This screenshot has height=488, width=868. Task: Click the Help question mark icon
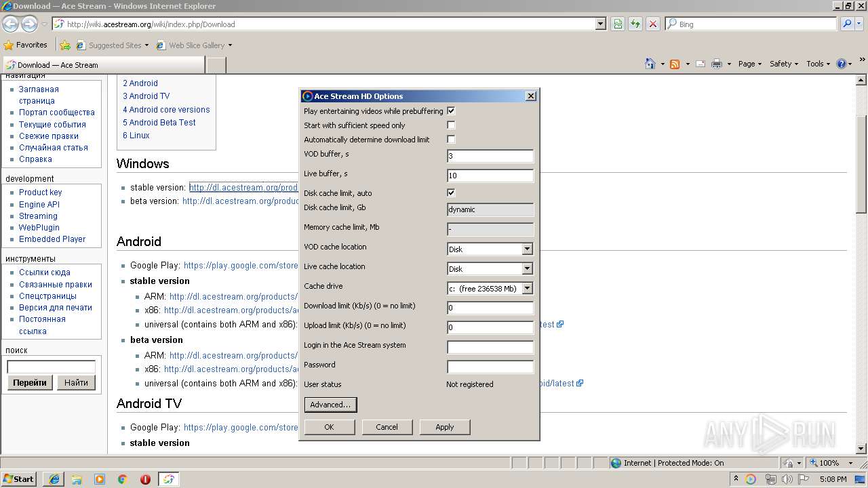841,64
